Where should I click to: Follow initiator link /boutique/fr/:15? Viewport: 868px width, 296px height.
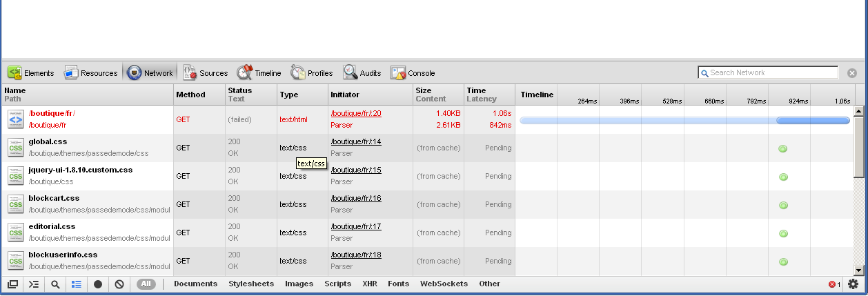coord(356,170)
